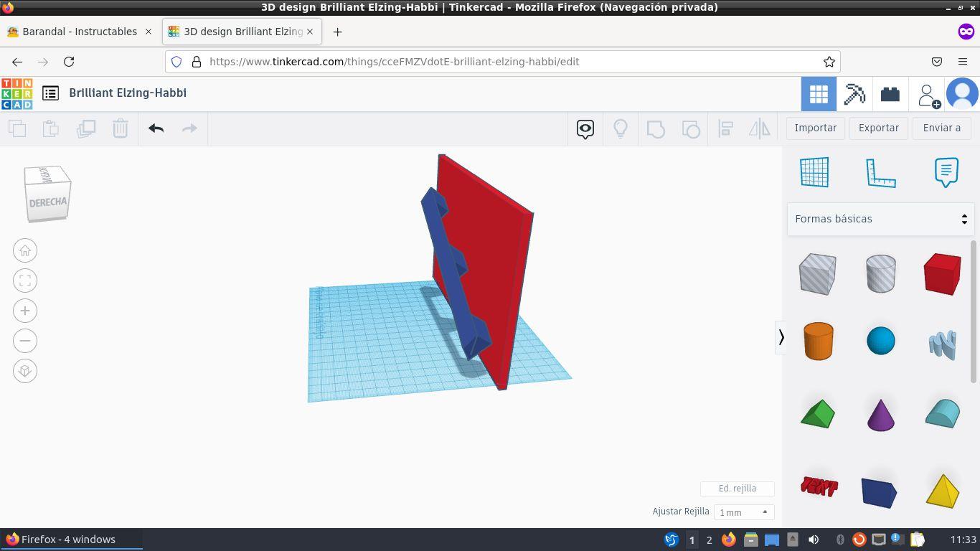Open a new browser tab
This screenshot has width=980, height=551.
point(337,32)
